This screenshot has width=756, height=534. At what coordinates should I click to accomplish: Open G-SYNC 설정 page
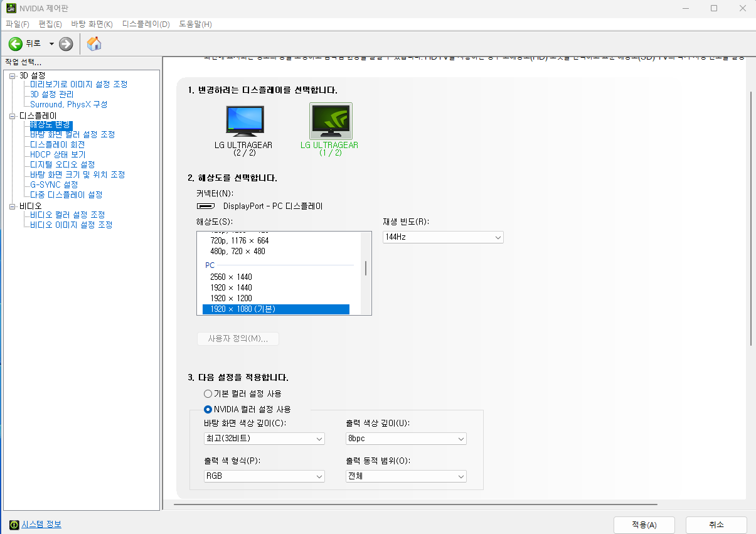(54, 184)
